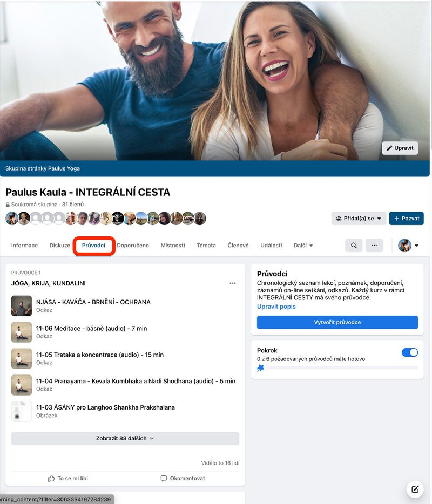Open thumbnail for 11-04 Pranayama item
The width and height of the screenshot is (432, 504).
click(x=22, y=385)
